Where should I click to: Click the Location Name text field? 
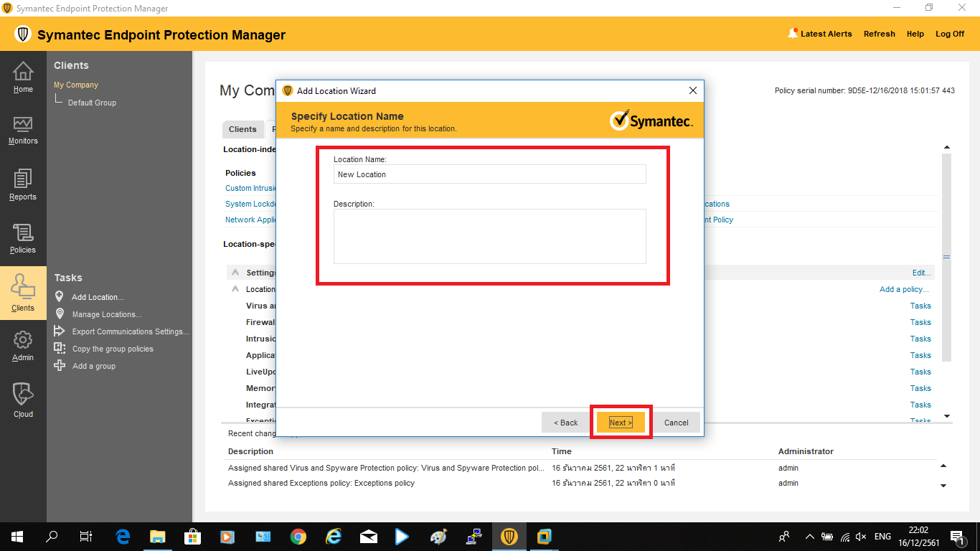click(x=489, y=174)
